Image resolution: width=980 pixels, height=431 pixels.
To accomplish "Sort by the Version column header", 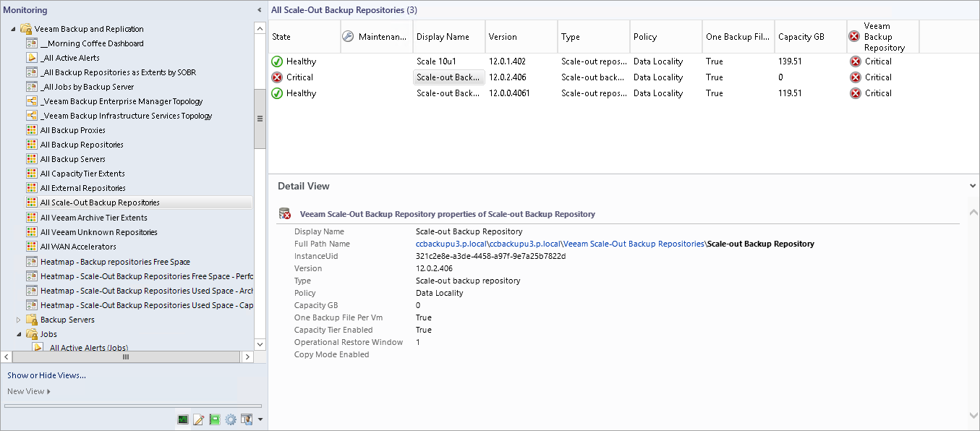I will [x=521, y=37].
